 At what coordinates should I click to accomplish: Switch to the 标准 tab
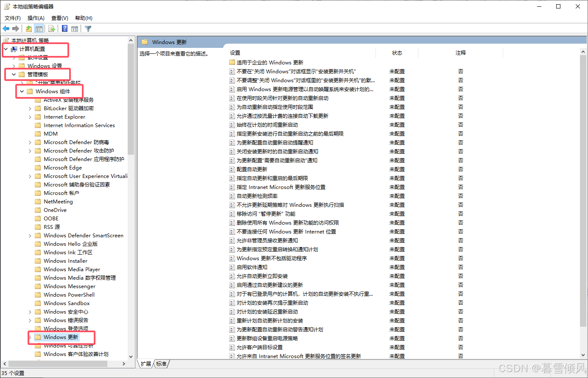(x=161, y=364)
